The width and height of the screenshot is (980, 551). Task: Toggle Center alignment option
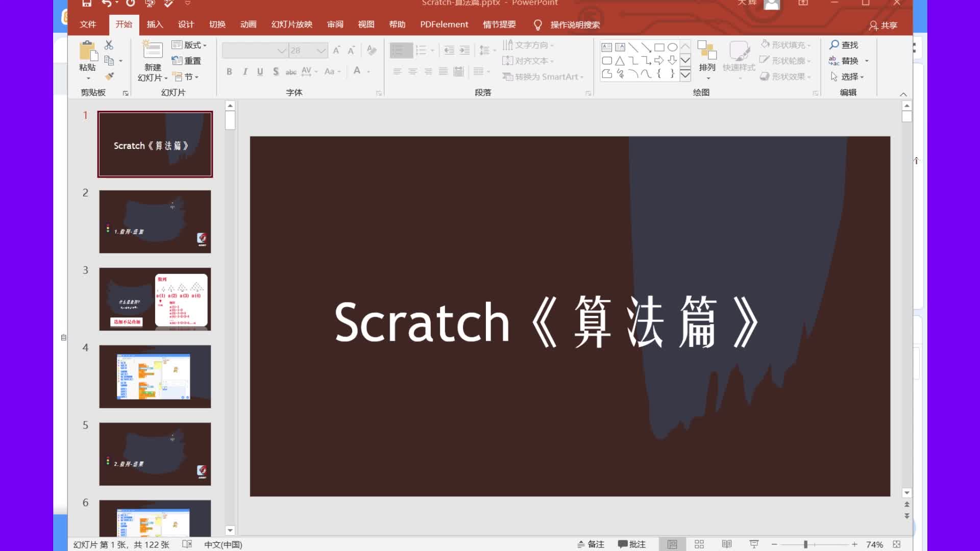(412, 71)
